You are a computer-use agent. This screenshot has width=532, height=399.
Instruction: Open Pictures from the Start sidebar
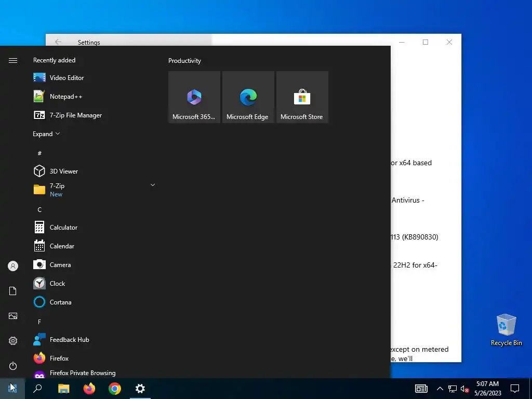(13, 316)
